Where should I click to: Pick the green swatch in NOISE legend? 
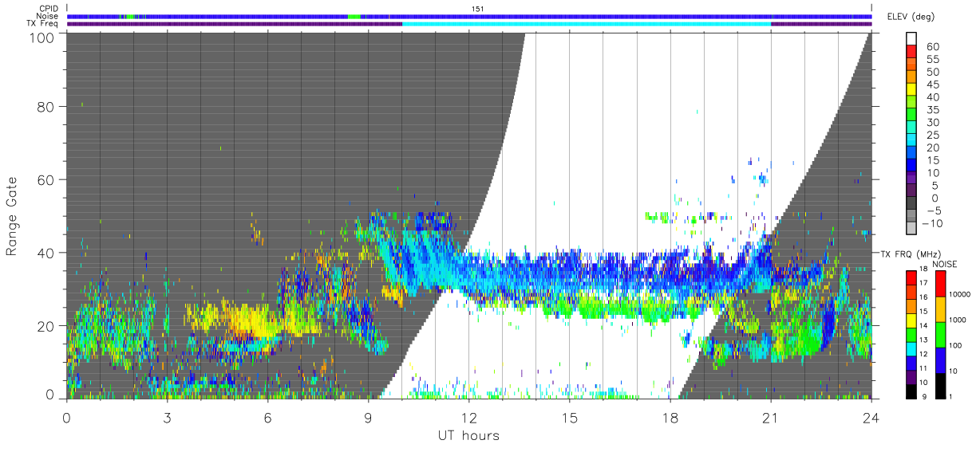[941, 335]
